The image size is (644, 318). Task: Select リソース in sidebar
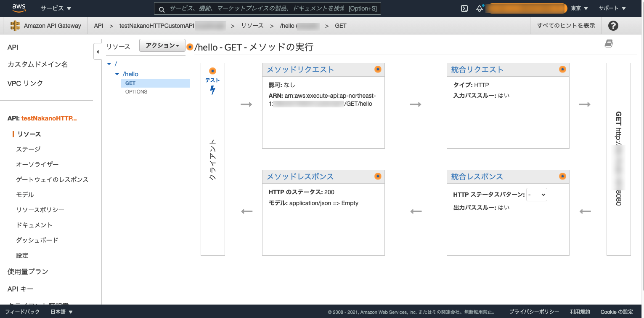(x=29, y=134)
